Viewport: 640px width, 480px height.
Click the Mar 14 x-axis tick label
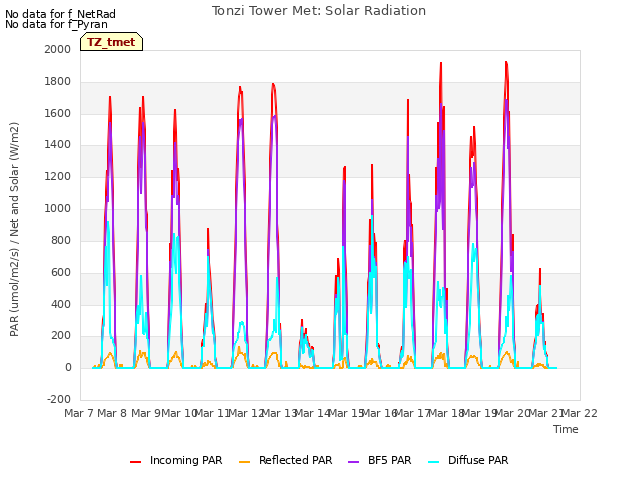tap(312, 413)
